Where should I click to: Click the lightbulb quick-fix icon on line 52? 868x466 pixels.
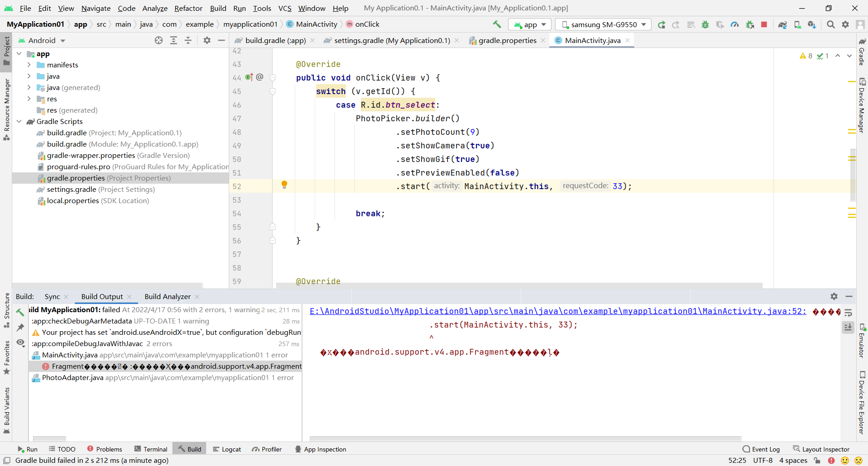point(284,185)
